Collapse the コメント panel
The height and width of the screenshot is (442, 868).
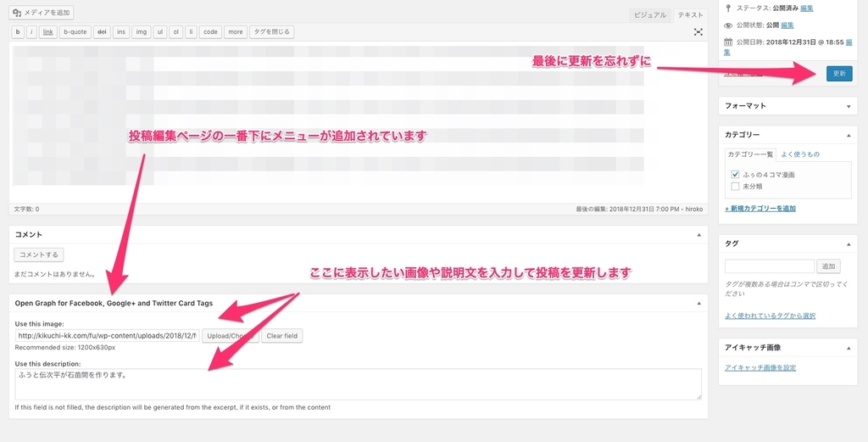tap(698, 235)
